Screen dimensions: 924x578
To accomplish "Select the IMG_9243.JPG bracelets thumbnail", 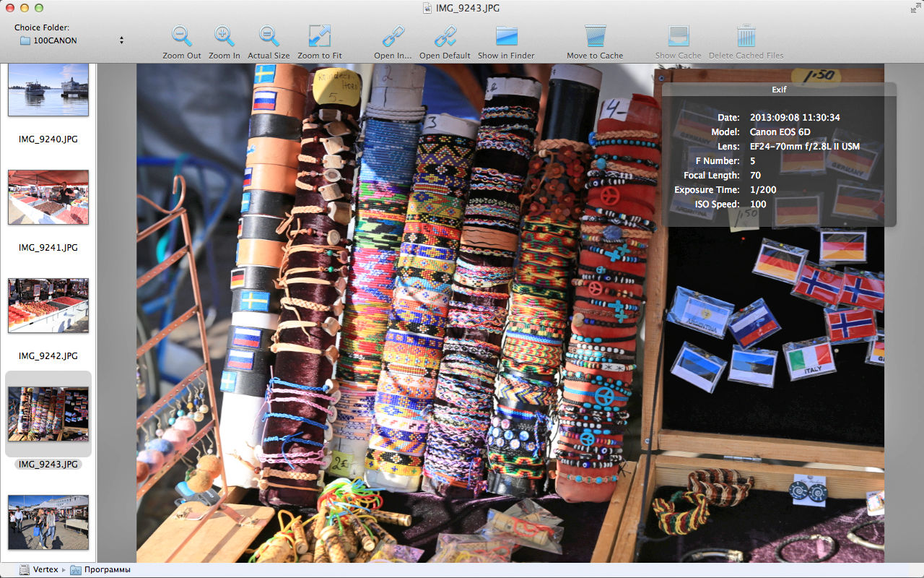I will (48, 414).
